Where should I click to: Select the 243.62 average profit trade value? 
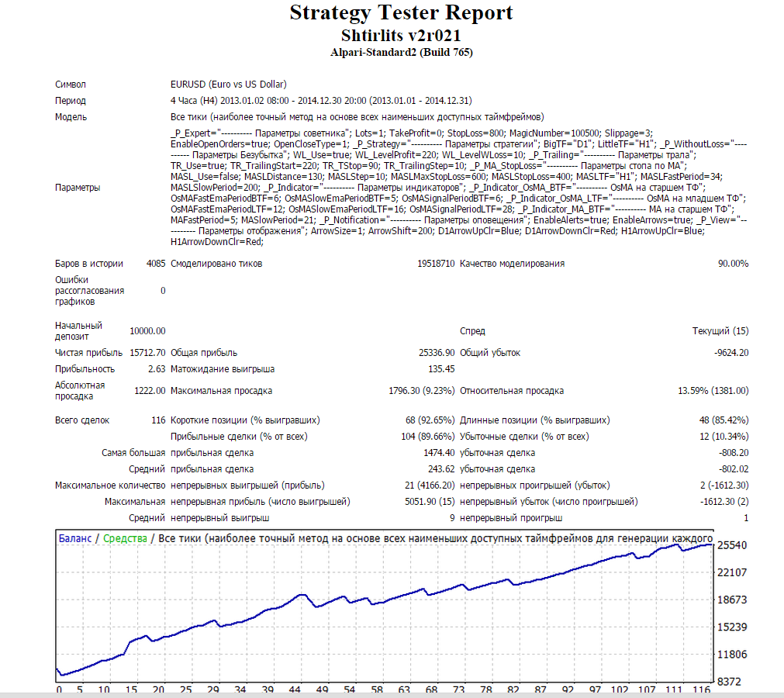(441, 469)
